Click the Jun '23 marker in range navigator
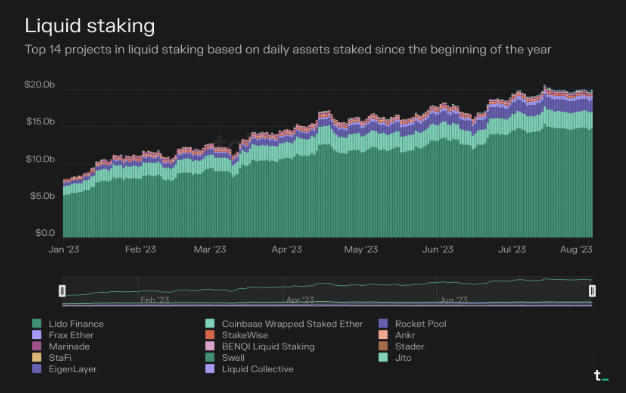 coord(453,300)
